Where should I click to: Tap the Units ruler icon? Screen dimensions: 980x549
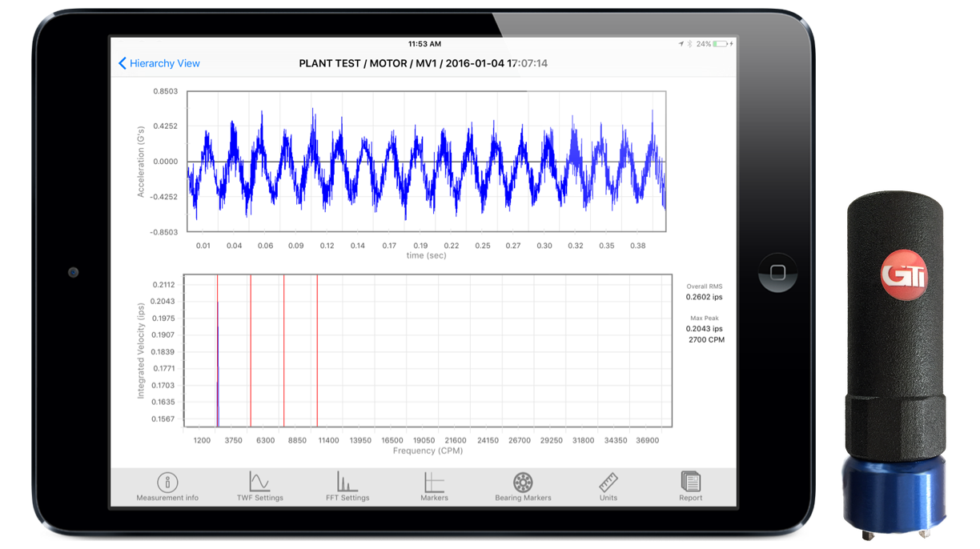(x=608, y=482)
